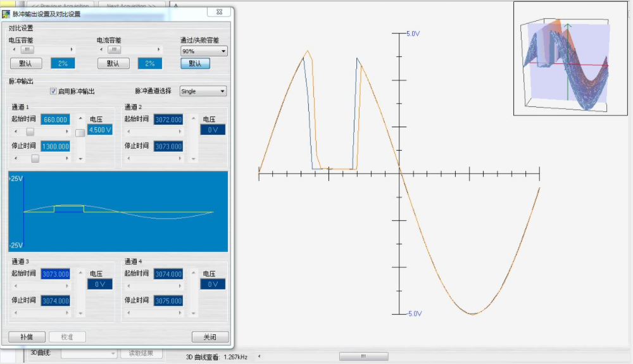This screenshot has width=633, height=364.
Task: Close the 脉冲输出设置及对比设置 dialog
Action: pos(219,12)
